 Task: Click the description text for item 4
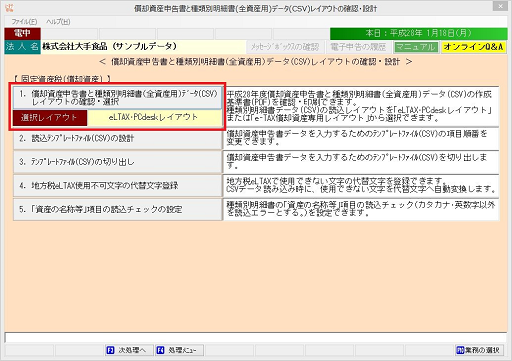coord(361,185)
